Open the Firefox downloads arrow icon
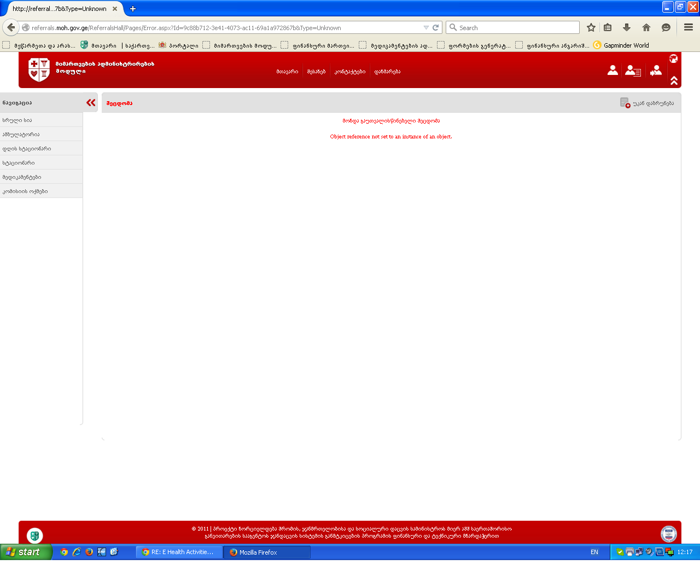Screen dimensions: 700x588 point(627,27)
